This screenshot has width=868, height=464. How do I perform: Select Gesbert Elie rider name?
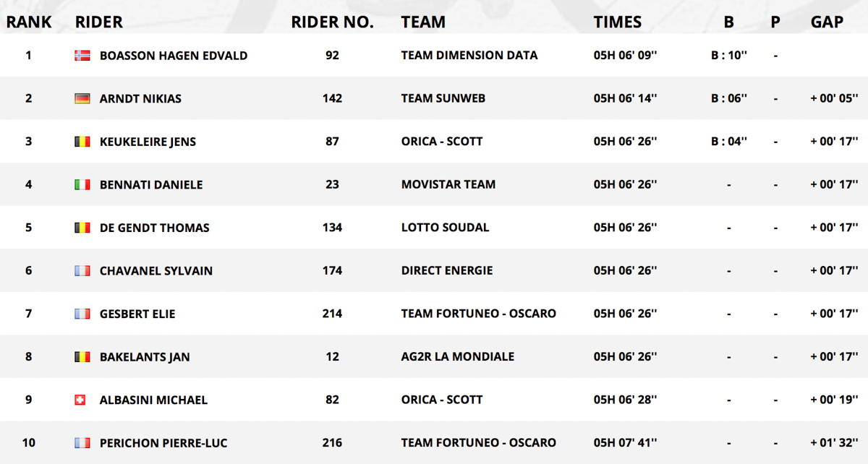pos(137,314)
